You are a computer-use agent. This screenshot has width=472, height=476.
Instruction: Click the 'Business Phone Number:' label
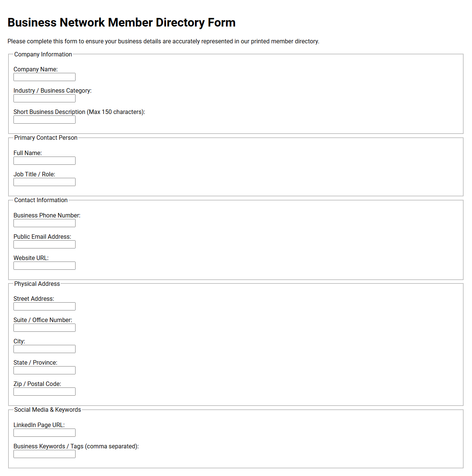(x=47, y=215)
